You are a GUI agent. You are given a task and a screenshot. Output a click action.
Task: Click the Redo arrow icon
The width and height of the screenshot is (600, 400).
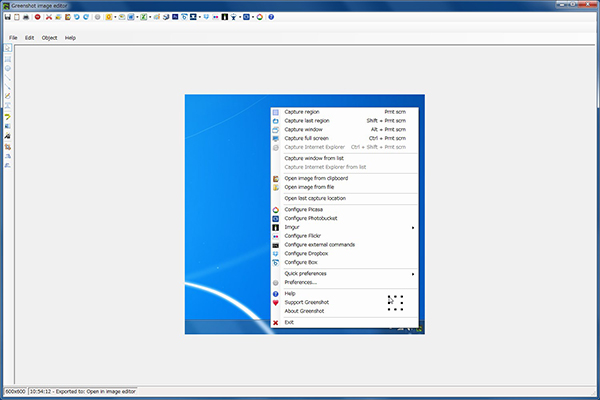tap(86, 17)
